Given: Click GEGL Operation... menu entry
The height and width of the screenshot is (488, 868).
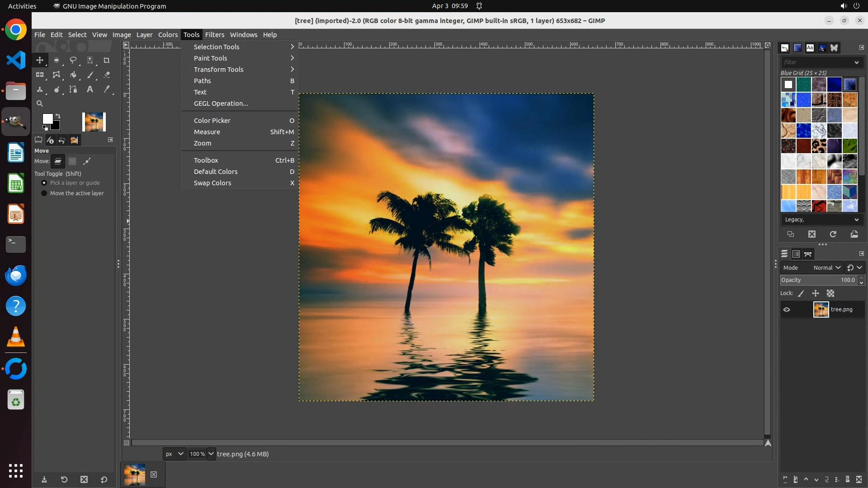Looking at the screenshot, I should click(221, 103).
